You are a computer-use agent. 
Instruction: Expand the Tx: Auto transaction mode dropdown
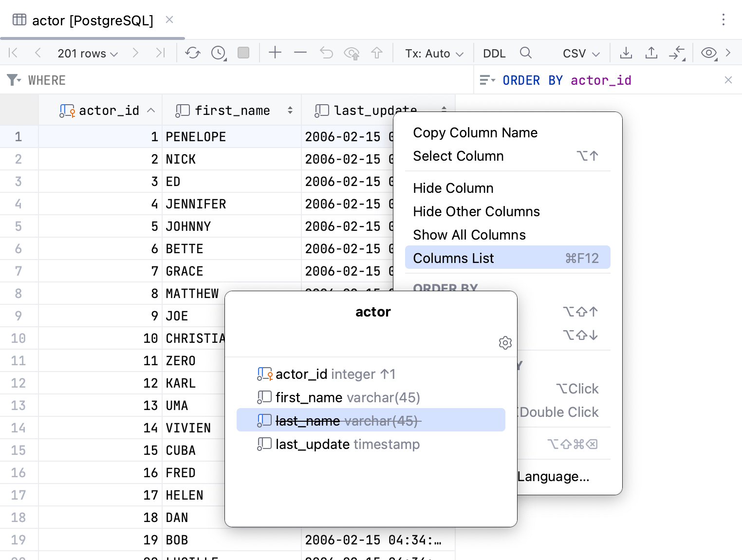point(434,53)
